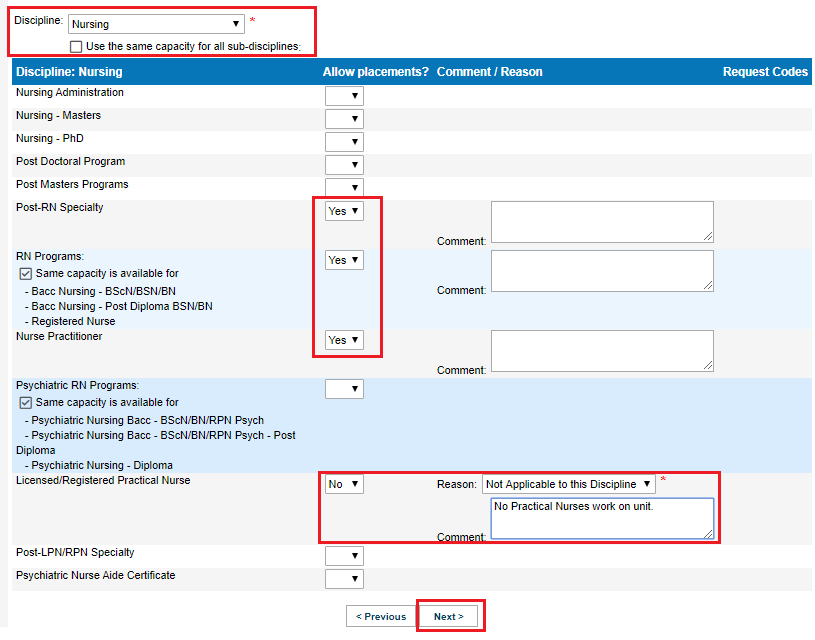Image resolution: width=815 pixels, height=640 pixels.
Task: Select 'Licensed/Registered Practical Nurse' row label
Action: (103, 480)
